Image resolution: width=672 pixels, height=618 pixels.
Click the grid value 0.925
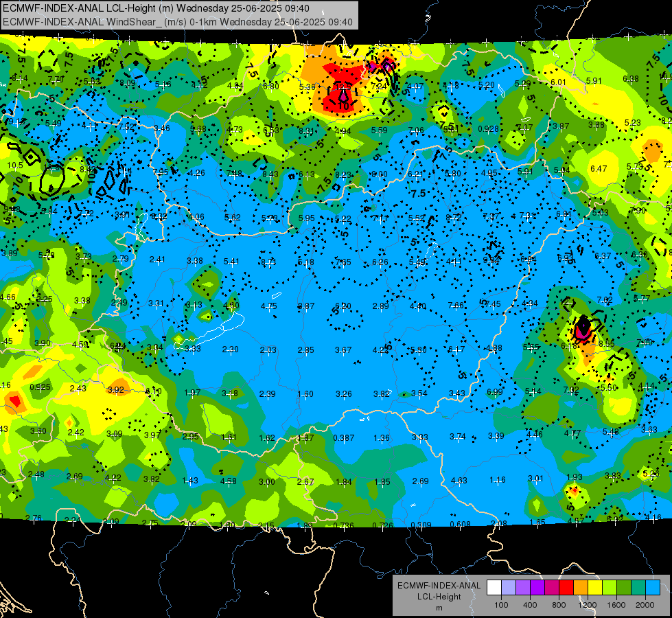coord(40,387)
